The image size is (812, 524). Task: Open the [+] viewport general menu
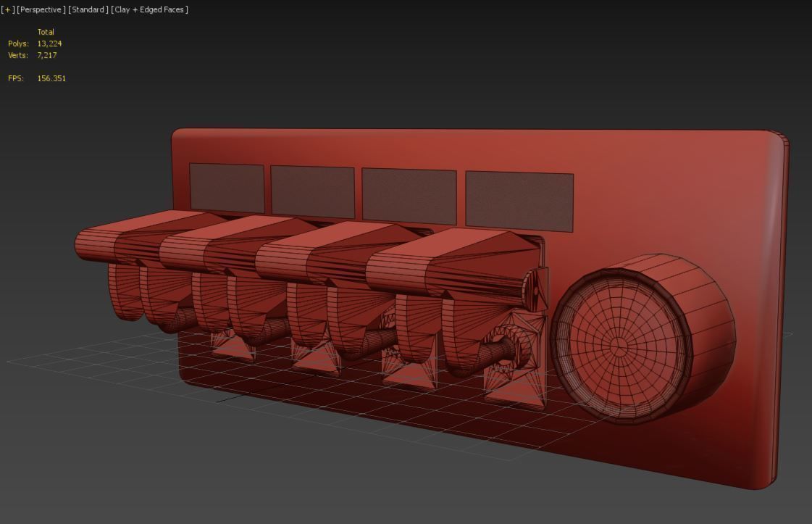coord(8,9)
